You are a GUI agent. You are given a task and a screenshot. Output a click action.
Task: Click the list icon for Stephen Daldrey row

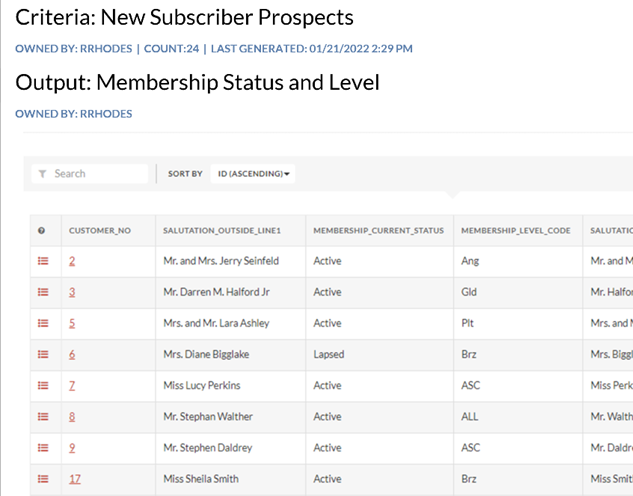[x=43, y=448]
